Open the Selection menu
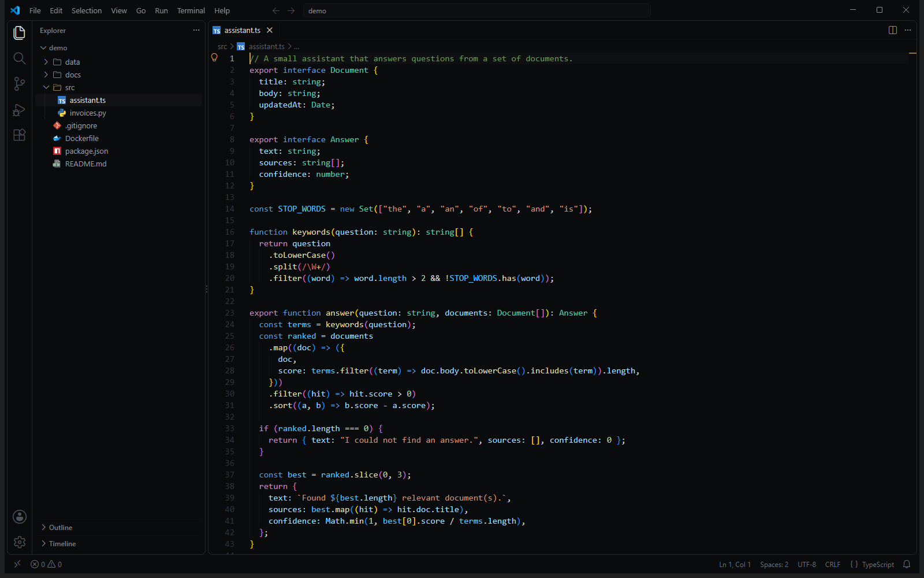The height and width of the screenshot is (578, 924). click(87, 10)
